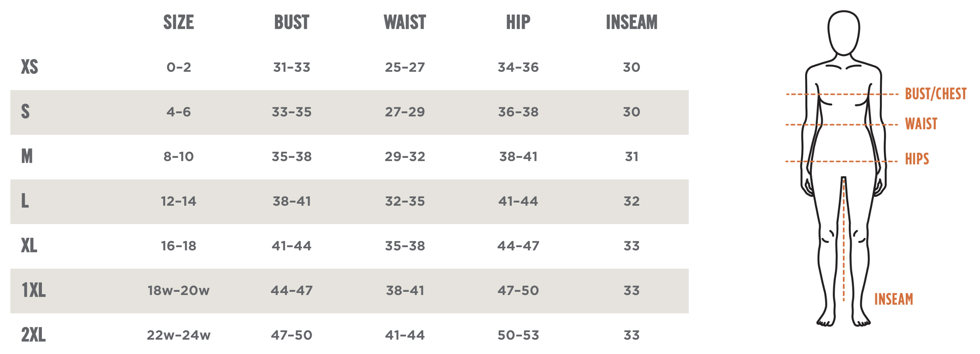Select the XL row label
Screen dimensions: 980x354
[x=29, y=246]
